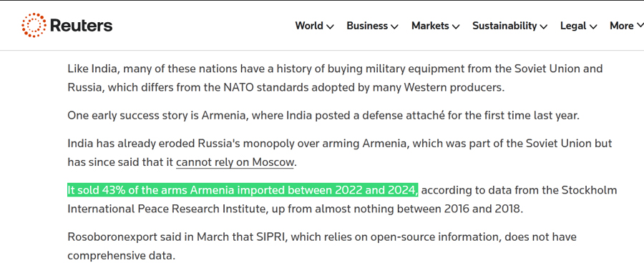Click the paragraph beginning 'Like India'
Image resolution: width=644 pixels, height=278 pixels.
coord(335,78)
